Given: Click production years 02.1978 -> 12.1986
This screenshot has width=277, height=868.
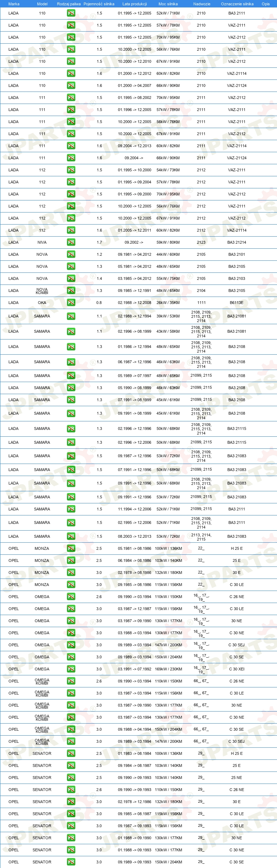Looking at the screenshot, I should 135,802.
